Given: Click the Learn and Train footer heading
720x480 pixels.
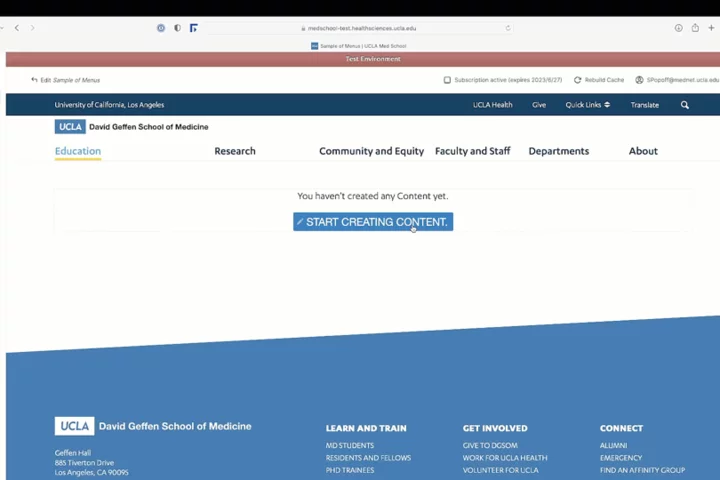Looking at the screenshot, I should coord(366,428).
